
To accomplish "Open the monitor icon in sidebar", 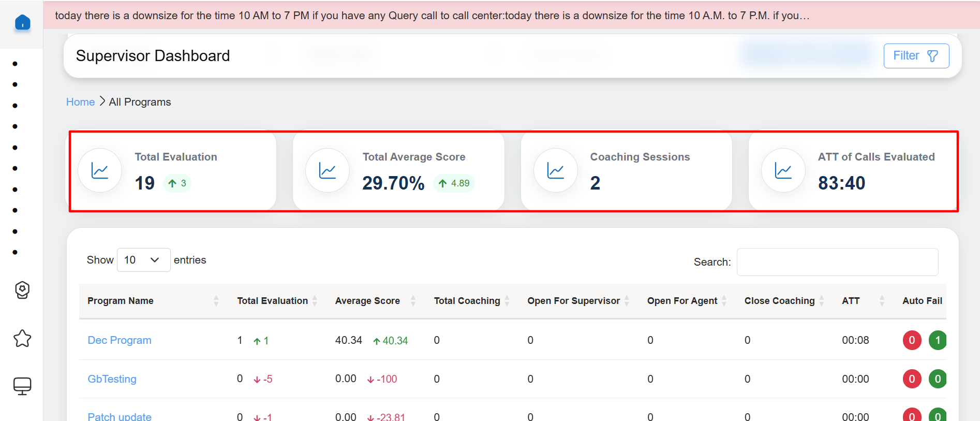I will (22, 386).
